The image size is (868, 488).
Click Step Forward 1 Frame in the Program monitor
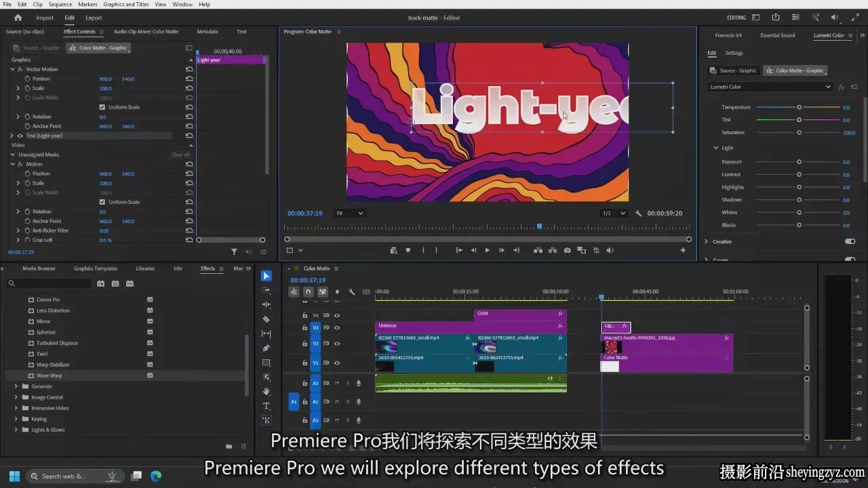tap(502, 250)
